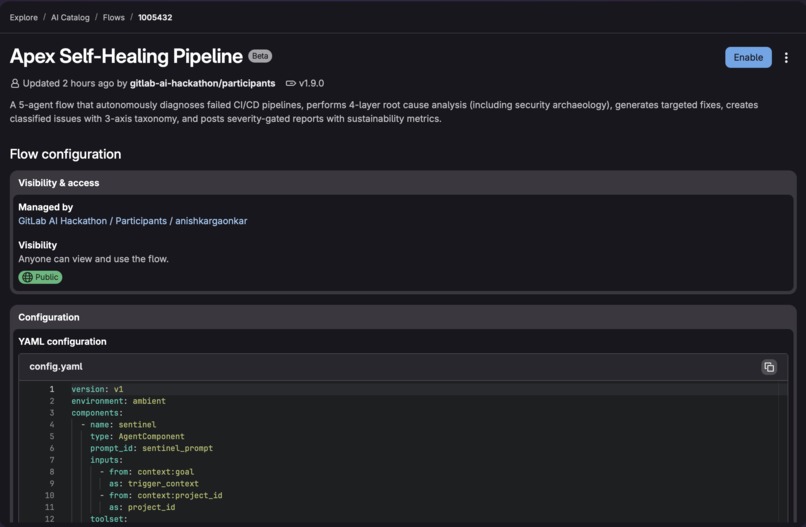The image size is (806, 527).
Task: Click code line 'as: project_id'
Action: tap(142, 507)
